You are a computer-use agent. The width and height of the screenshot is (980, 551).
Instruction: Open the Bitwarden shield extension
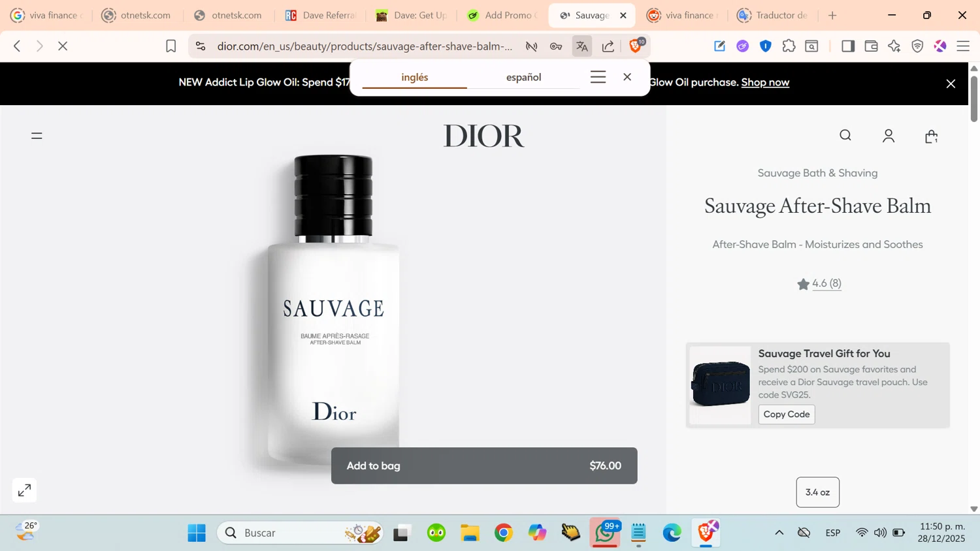tap(766, 46)
